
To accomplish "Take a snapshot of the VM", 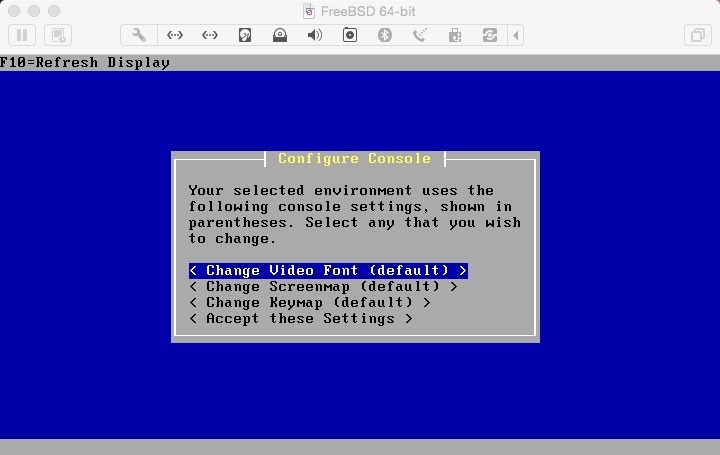I will click(58, 35).
